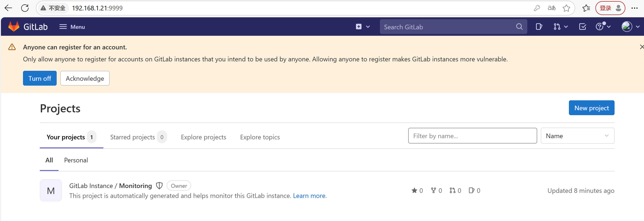Click the Monitoring project M avatar
This screenshot has width=644, height=221.
[x=51, y=191]
